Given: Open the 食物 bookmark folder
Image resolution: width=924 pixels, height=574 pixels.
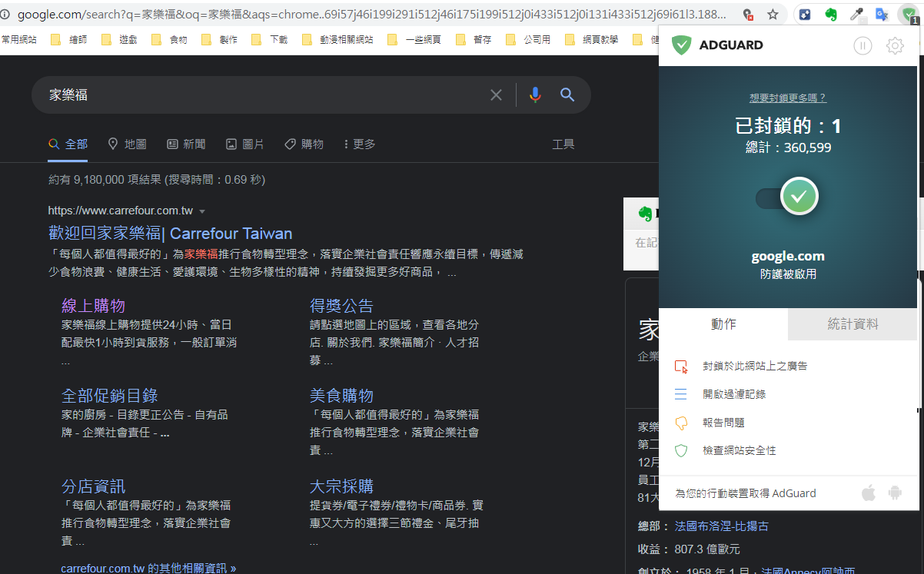Looking at the screenshot, I should click(170, 40).
